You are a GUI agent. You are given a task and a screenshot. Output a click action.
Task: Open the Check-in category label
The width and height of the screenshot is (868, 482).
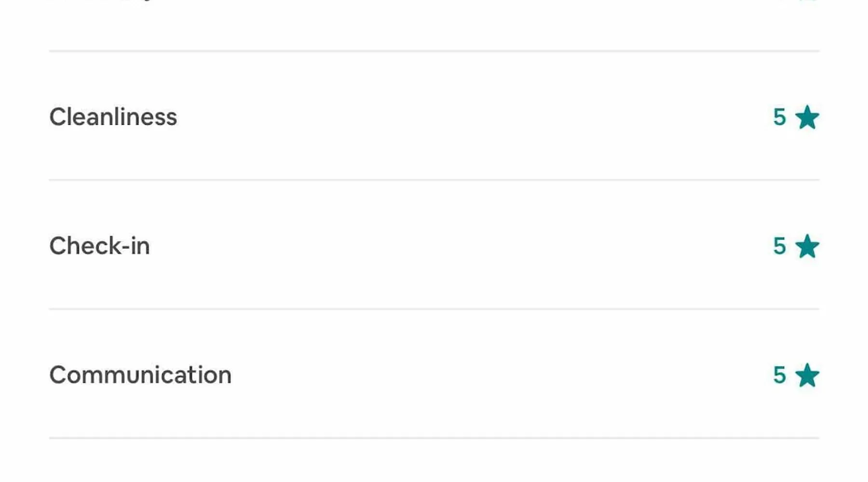point(99,246)
